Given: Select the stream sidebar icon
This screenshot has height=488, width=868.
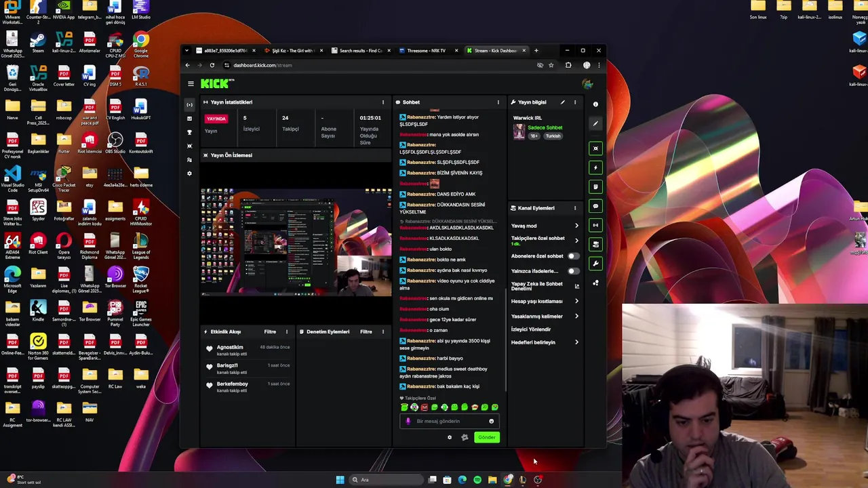Looking at the screenshot, I should pyautogui.click(x=189, y=104).
